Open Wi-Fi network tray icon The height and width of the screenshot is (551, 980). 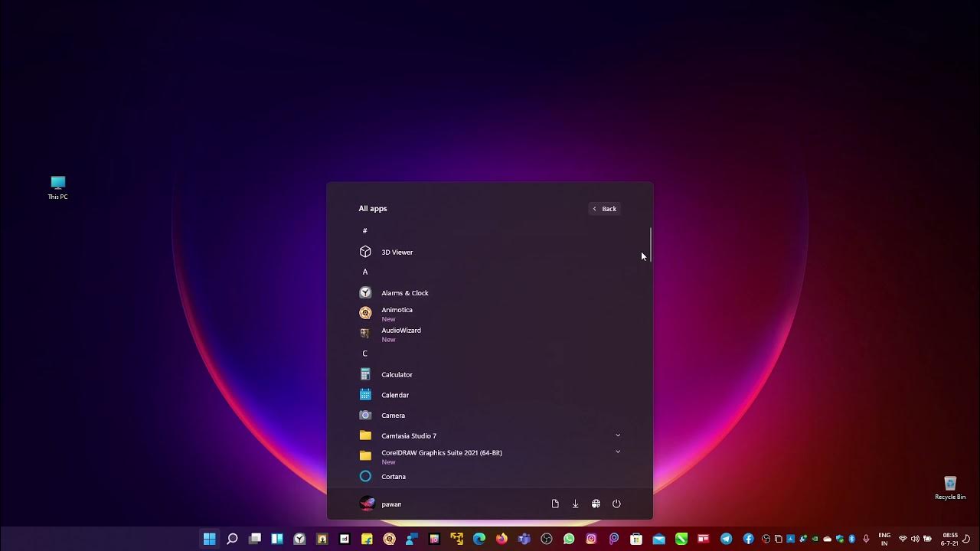[x=903, y=539]
